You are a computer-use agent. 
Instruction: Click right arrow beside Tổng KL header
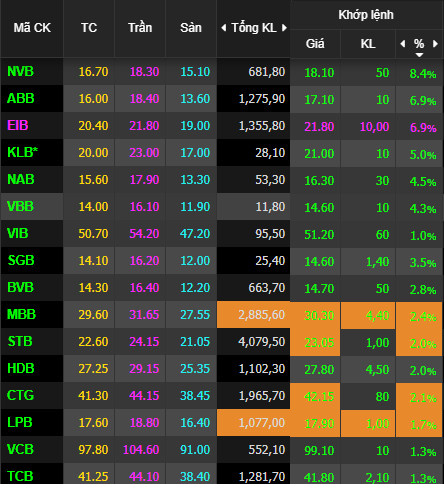284,28
